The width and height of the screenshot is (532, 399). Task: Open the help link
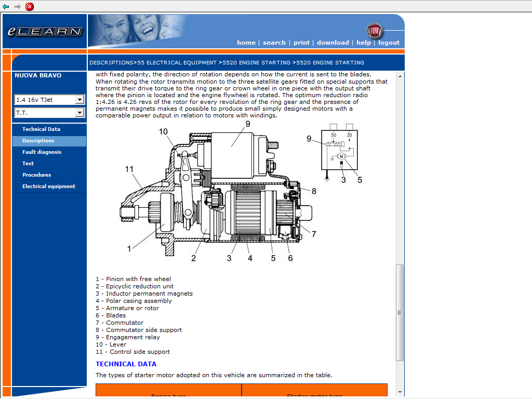point(363,43)
